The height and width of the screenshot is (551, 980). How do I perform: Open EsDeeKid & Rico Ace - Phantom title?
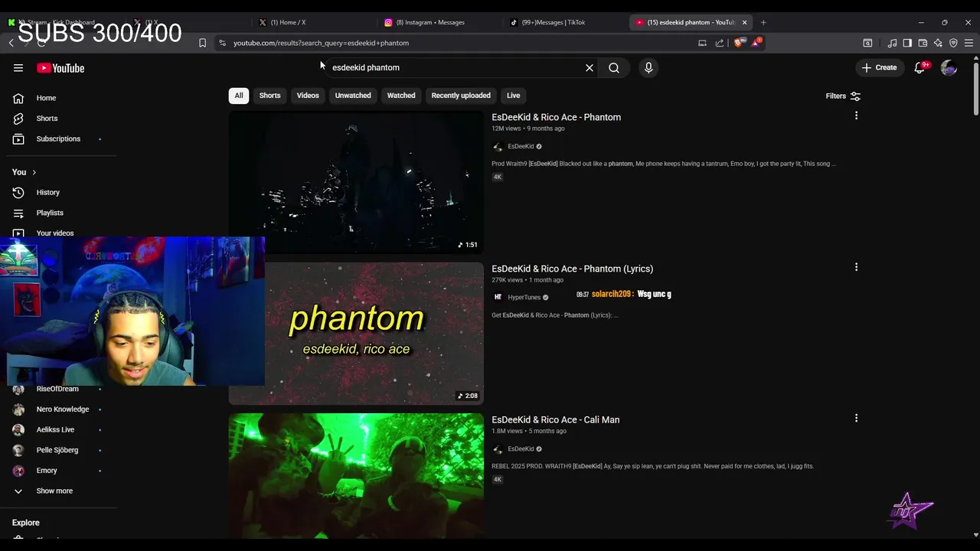click(556, 117)
